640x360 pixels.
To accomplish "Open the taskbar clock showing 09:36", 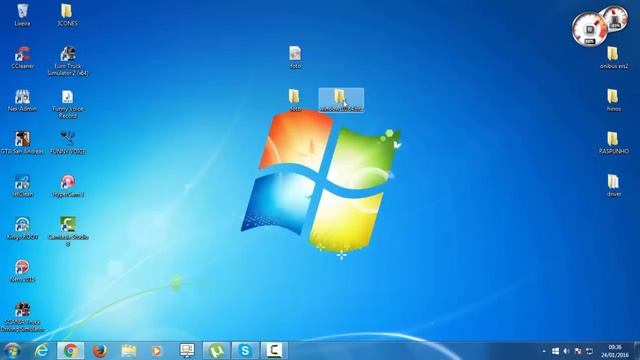I will (x=614, y=351).
